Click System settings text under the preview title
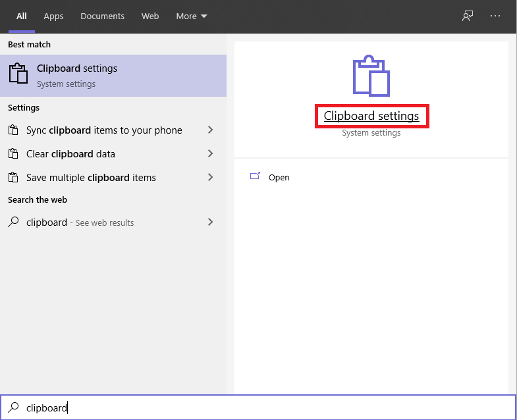 [371, 133]
